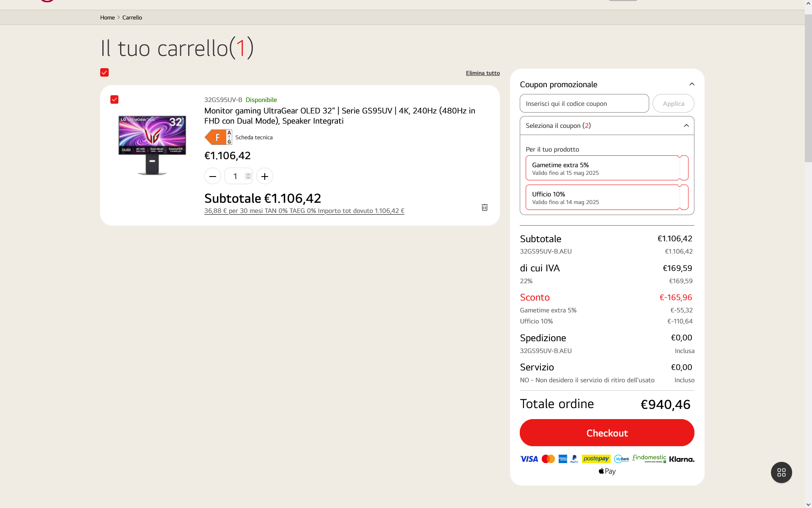Increase quantity with the plus button
Image resolution: width=812 pixels, height=508 pixels.
pyautogui.click(x=265, y=176)
